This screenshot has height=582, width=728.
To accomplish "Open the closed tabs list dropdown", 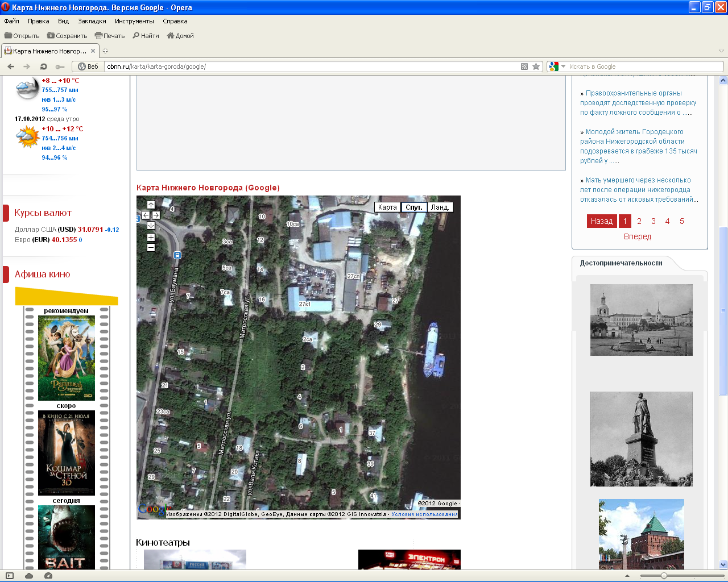I will (x=721, y=51).
